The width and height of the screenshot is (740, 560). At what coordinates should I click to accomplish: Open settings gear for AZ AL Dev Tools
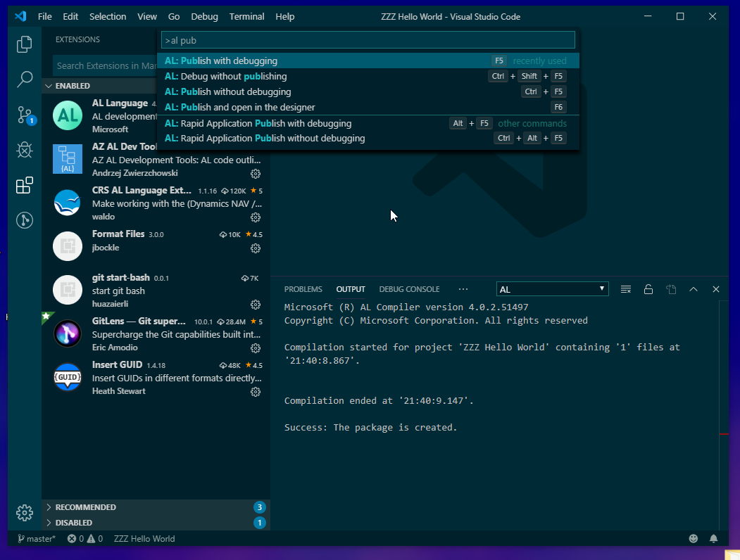click(x=256, y=174)
